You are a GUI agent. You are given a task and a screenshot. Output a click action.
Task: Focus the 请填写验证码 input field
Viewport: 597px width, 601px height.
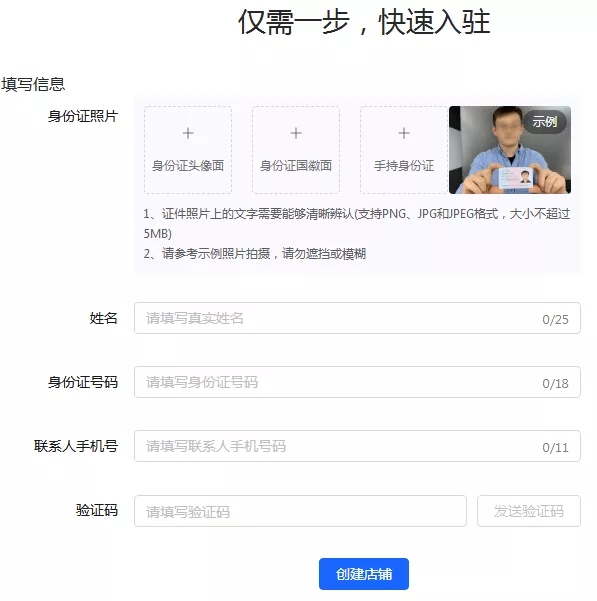(x=300, y=511)
